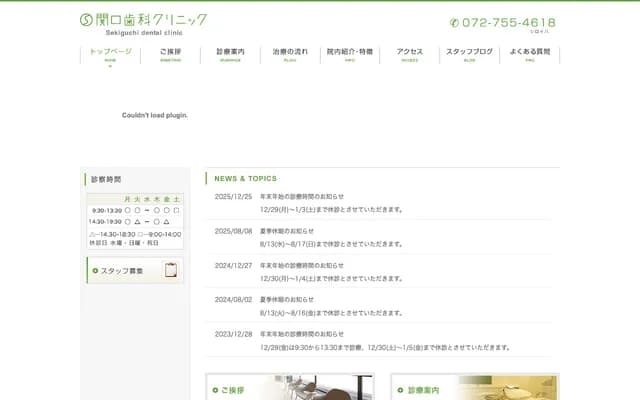Image resolution: width=640 pixels, height=400 pixels.
Task: Open 治療の流れ menu item
Action: click(x=290, y=54)
